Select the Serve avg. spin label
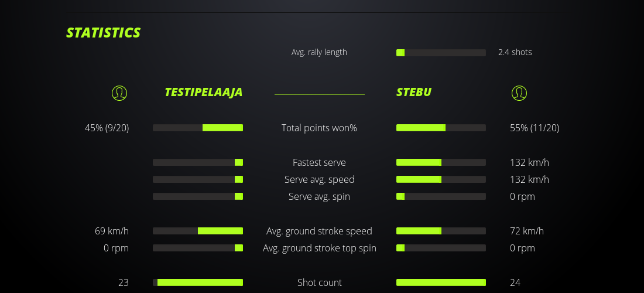 click(x=319, y=196)
